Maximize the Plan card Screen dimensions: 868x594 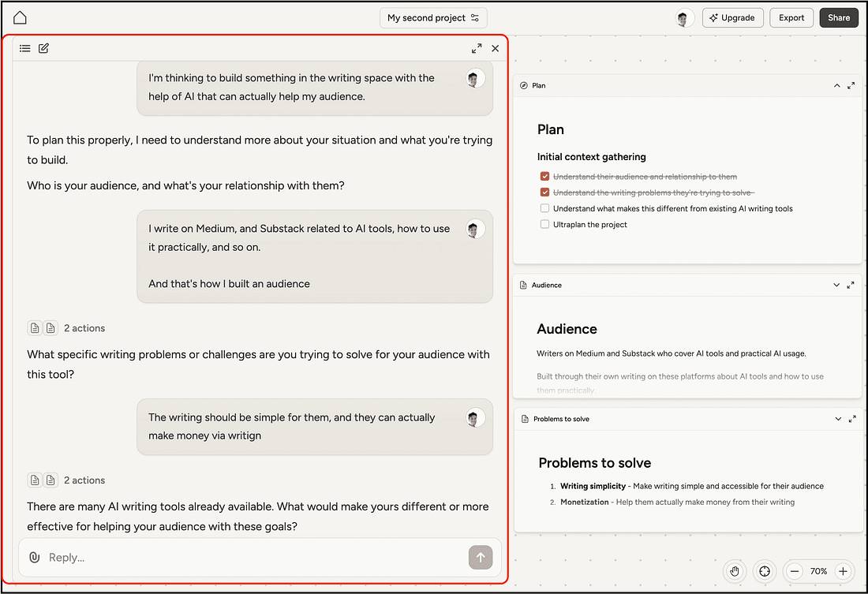click(851, 85)
